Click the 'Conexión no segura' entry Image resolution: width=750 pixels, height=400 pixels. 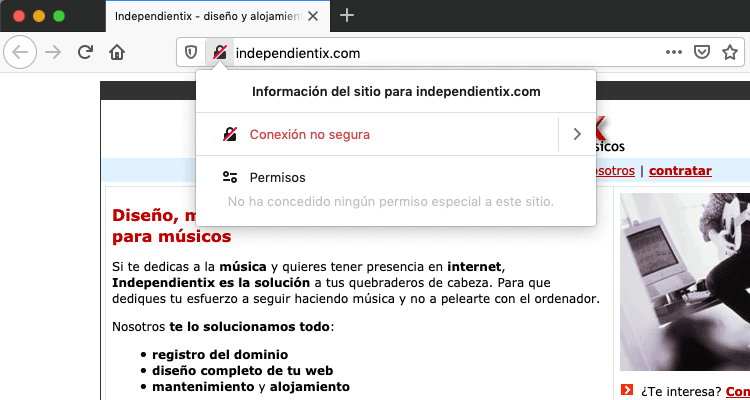tap(309, 135)
